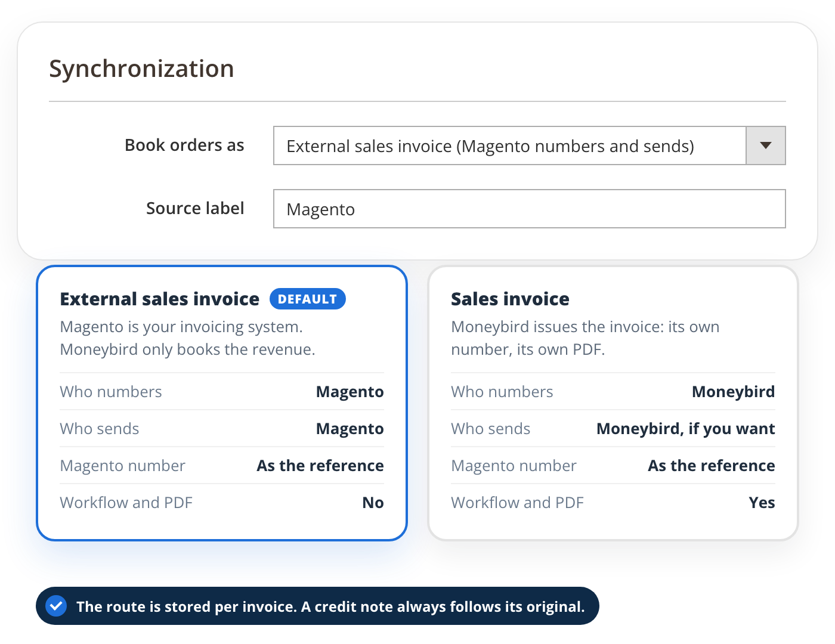Click Workflow and PDF value No
This screenshot has width=835, height=644.
[373, 503]
